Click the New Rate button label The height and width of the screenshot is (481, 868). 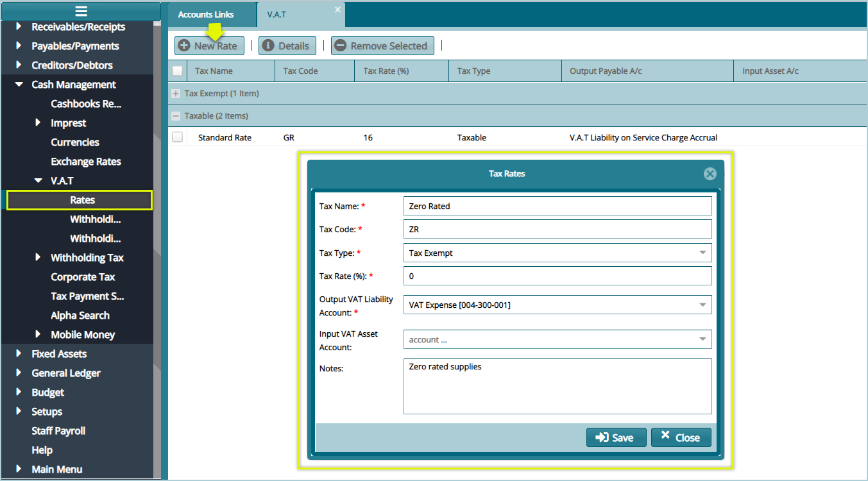point(216,46)
